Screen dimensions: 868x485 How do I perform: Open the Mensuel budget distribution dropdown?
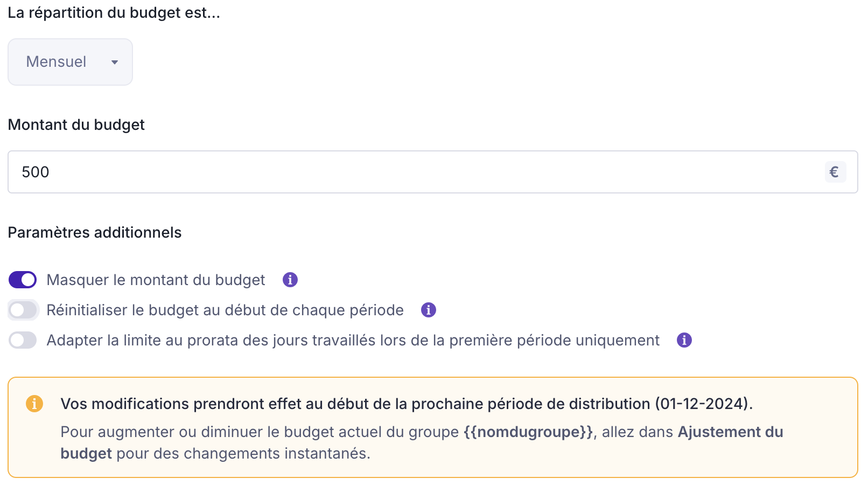click(70, 62)
